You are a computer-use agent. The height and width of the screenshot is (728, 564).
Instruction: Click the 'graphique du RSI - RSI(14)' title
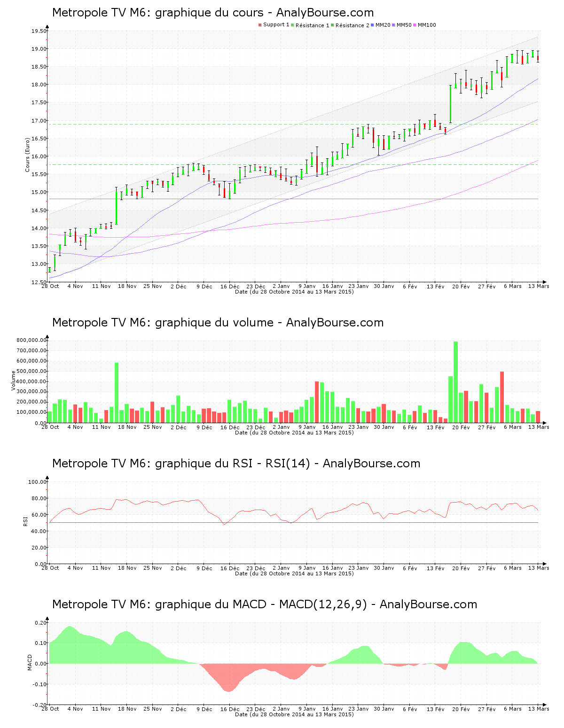click(236, 464)
